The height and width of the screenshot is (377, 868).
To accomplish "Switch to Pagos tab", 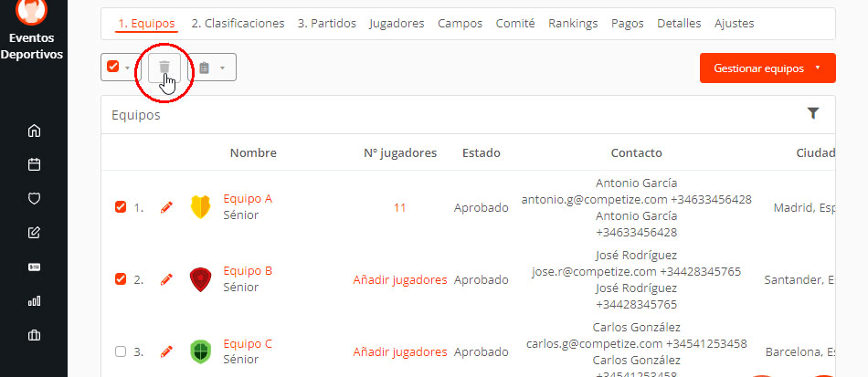I will (627, 23).
